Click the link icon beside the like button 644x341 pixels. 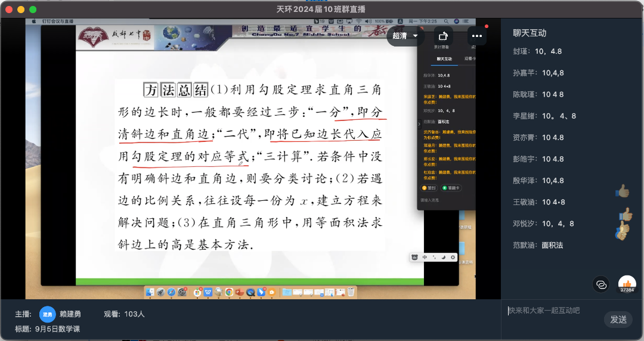tap(601, 284)
